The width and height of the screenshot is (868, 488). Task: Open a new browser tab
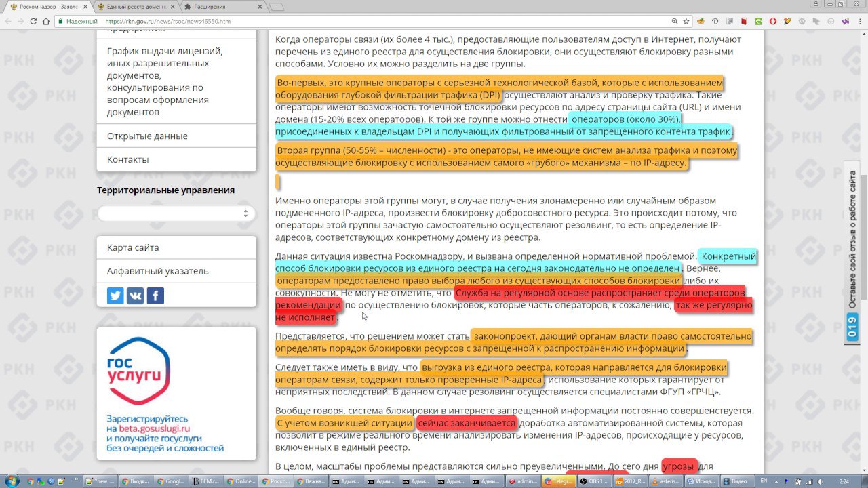(276, 7)
